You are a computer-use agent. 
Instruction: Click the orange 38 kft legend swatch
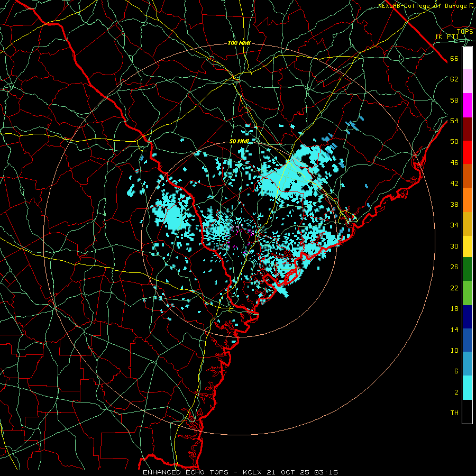click(467, 199)
